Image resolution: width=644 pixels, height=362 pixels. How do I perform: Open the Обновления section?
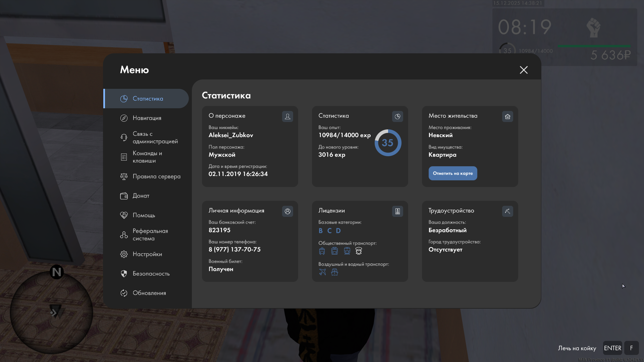[x=149, y=293]
